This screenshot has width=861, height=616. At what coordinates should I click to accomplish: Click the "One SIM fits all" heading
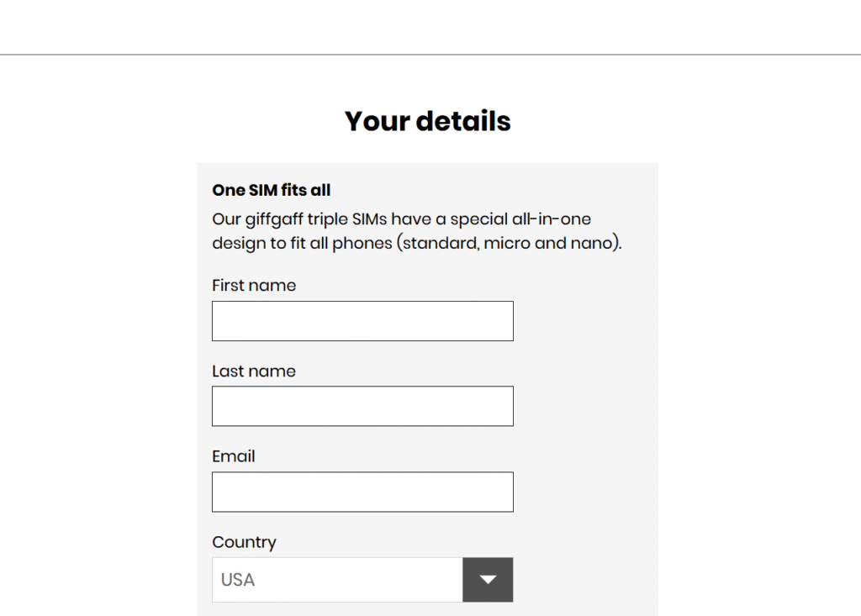click(x=272, y=191)
